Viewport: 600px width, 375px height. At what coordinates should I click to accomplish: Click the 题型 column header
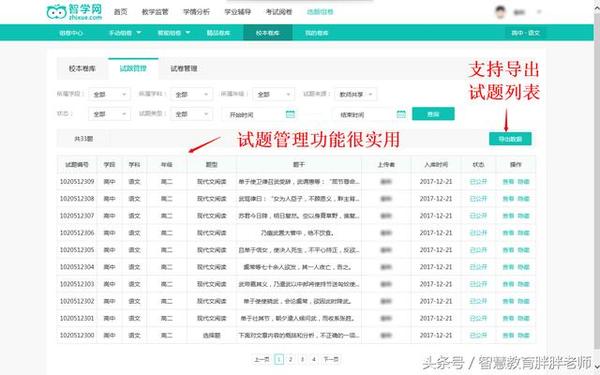212,165
